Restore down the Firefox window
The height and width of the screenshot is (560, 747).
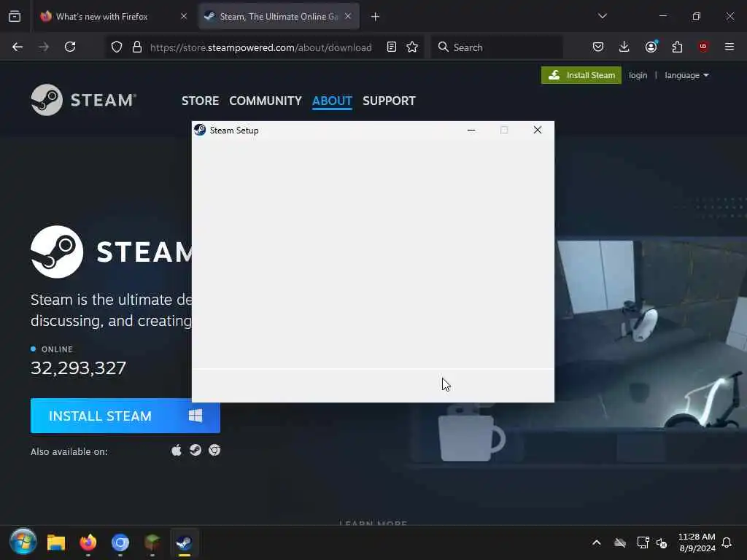coord(697,16)
